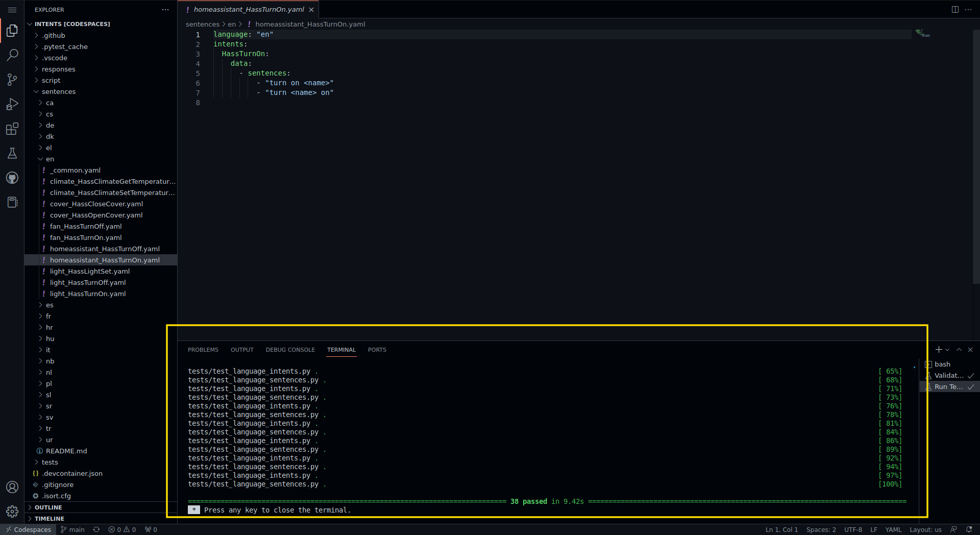Select the bash terminal instance
This screenshot has height=535, width=980.
pos(950,364)
